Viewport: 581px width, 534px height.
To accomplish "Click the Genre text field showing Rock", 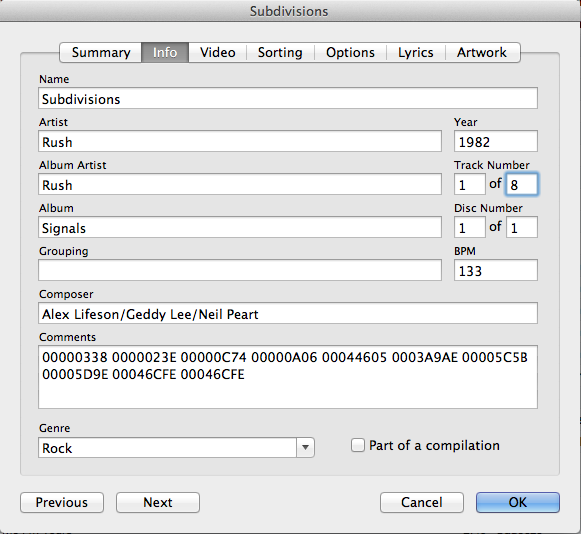I will coord(167,448).
